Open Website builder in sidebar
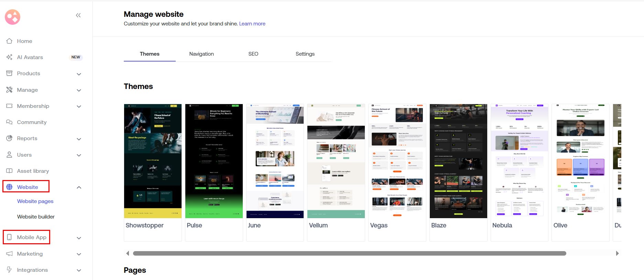 (x=36, y=217)
